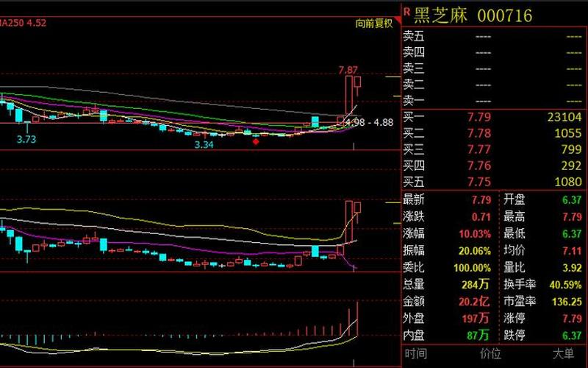The image size is (588, 368).
Task: Select the 卖二 ask row label
Action: 414,85
